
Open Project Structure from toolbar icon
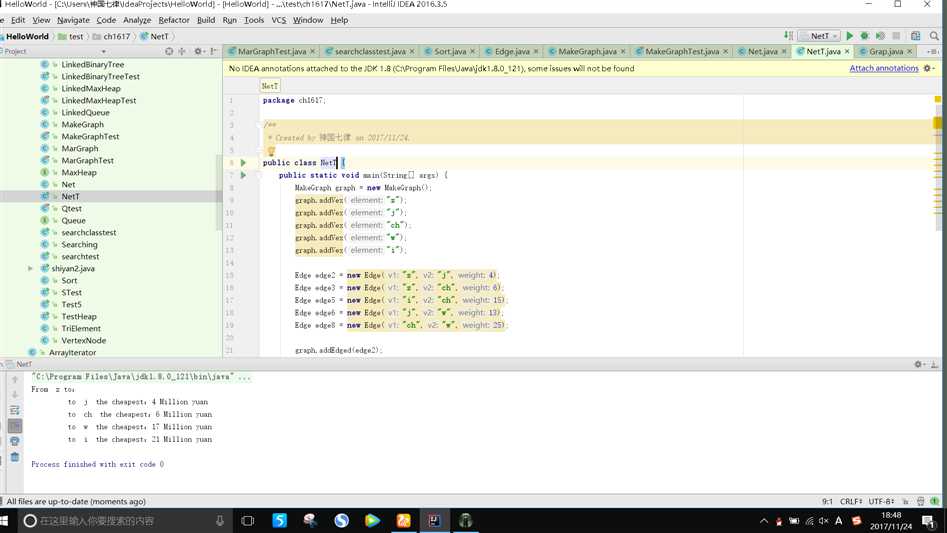[916, 36]
